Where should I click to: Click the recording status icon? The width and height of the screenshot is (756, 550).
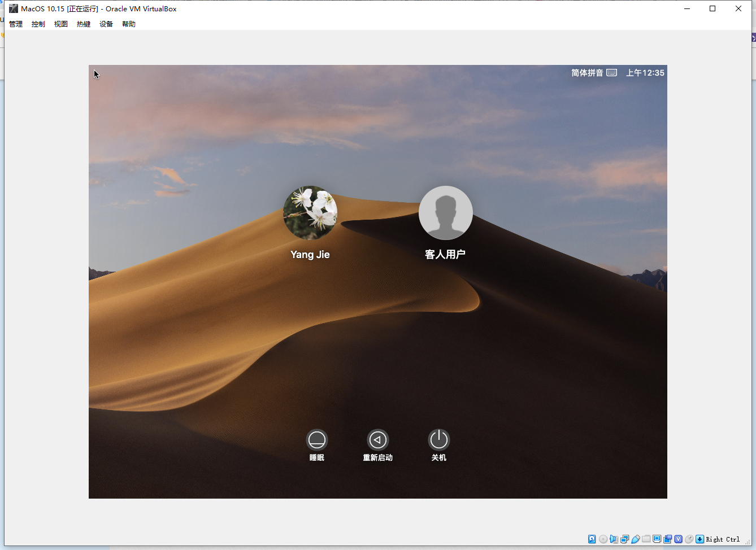click(667, 539)
